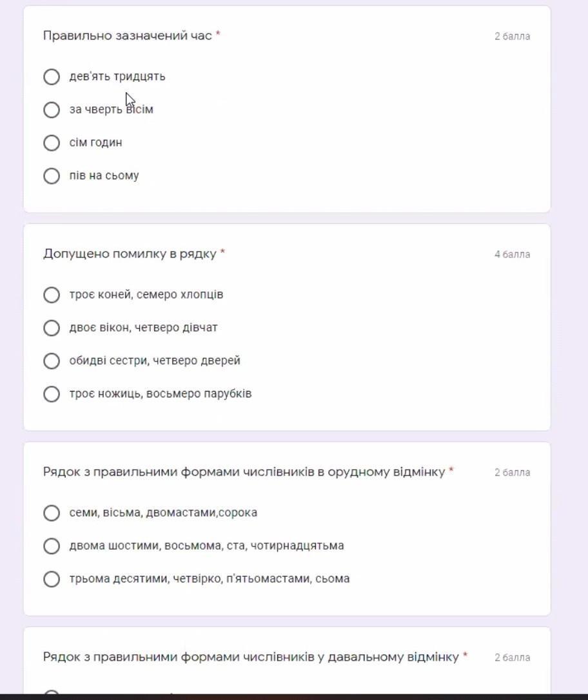
Task: Click the "Правильно зазначений час" question title
Action: 127,35
